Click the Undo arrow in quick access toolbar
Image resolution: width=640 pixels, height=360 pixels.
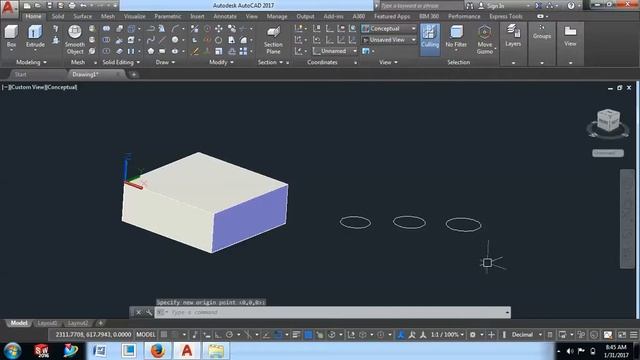(83, 6)
